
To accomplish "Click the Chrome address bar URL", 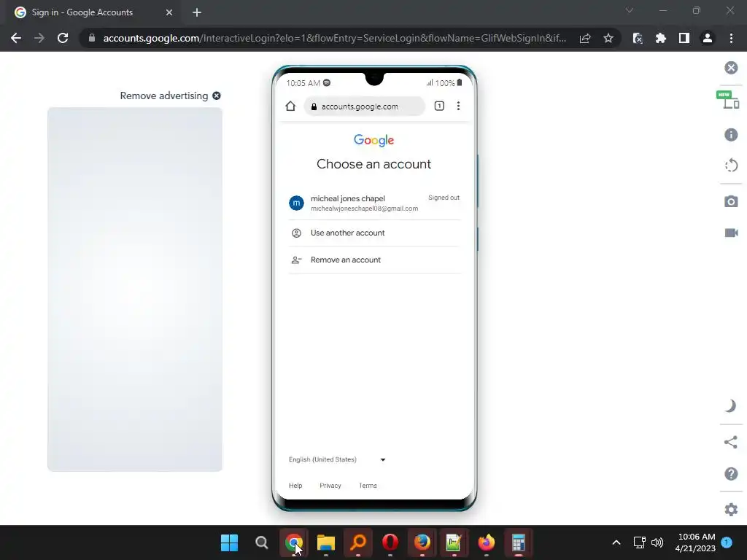I will [334, 38].
